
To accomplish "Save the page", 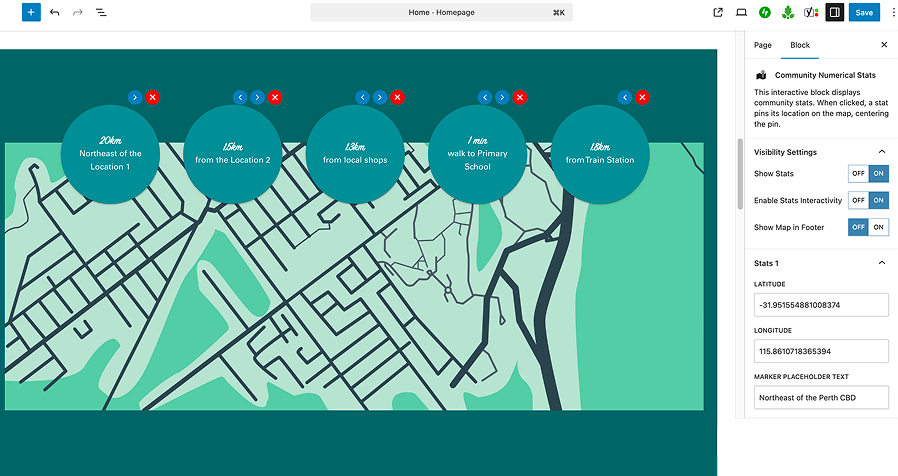I will point(864,12).
